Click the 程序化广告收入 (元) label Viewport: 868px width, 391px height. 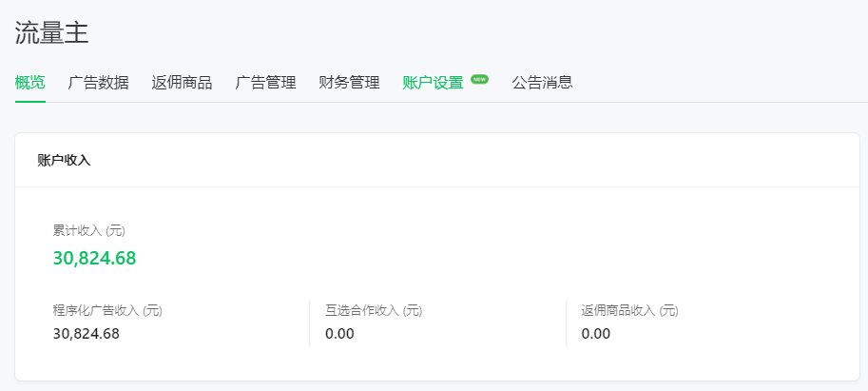coord(107,311)
